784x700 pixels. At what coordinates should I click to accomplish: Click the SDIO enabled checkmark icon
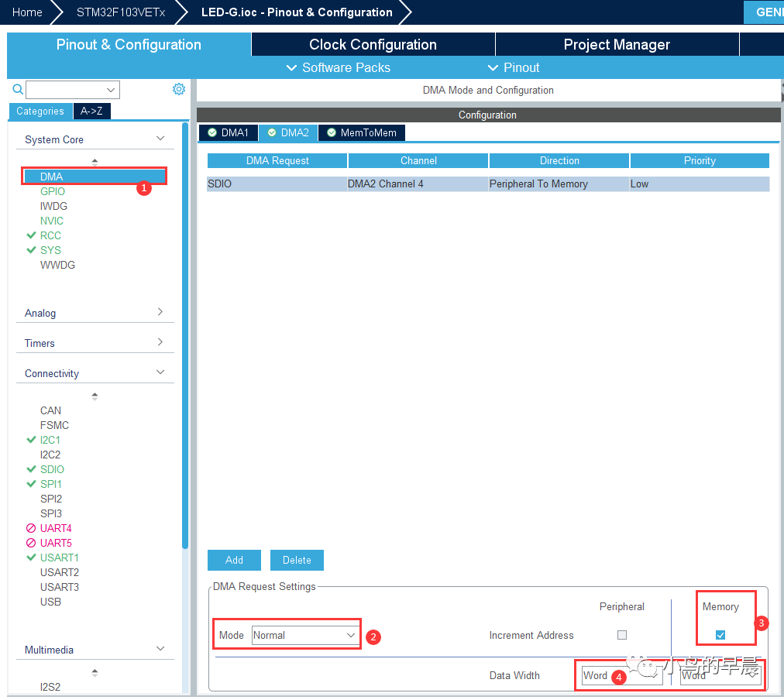(x=31, y=469)
